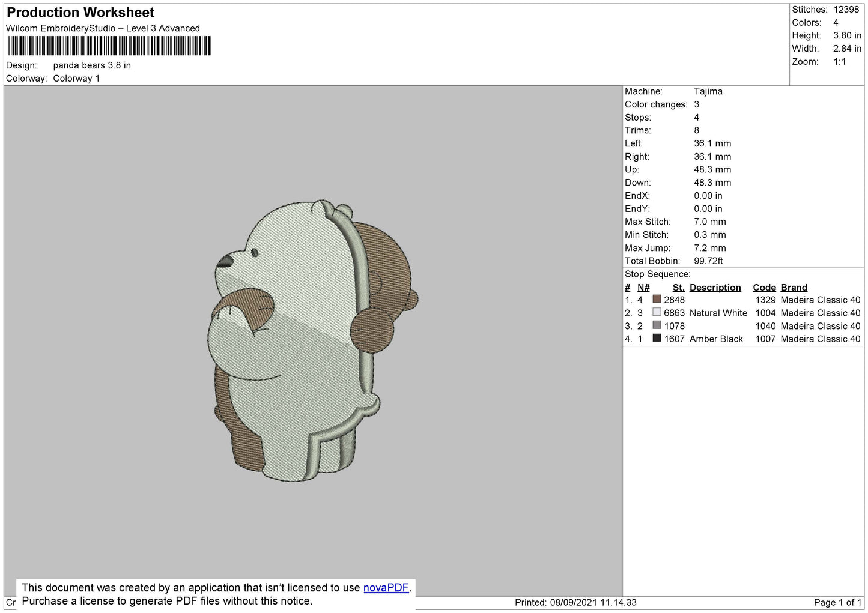The height and width of the screenshot is (613, 868).
Task: Click stitch count "1607" in stop sequence
Action: (x=675, y=339)
